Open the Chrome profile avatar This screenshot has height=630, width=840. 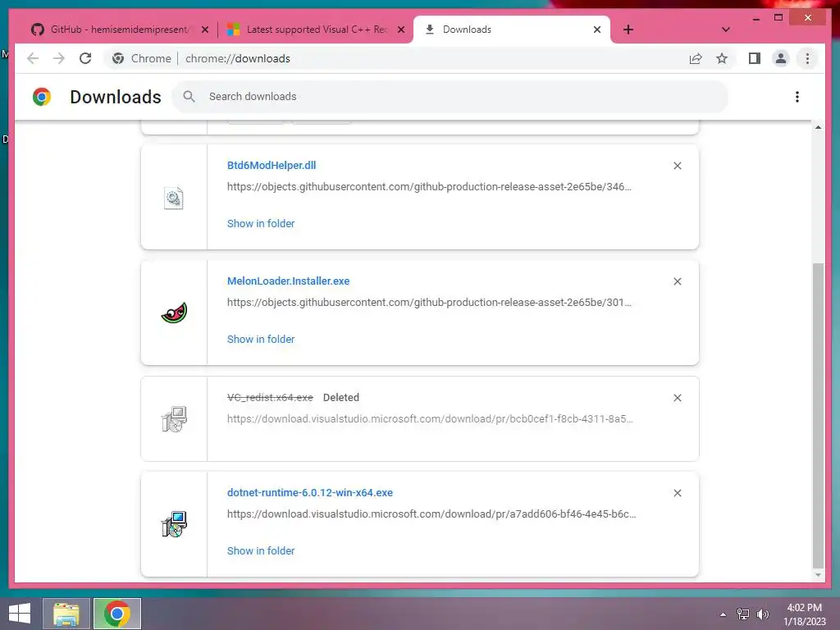(x=781, y=58)
